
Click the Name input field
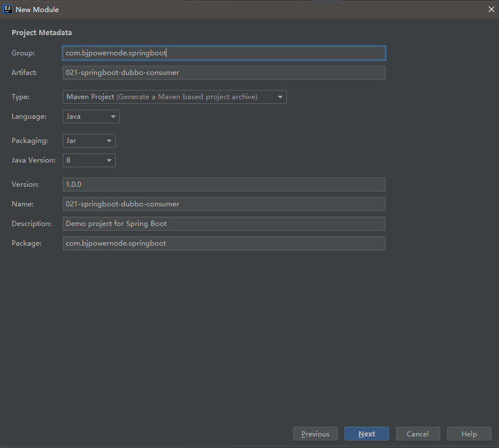224,204
